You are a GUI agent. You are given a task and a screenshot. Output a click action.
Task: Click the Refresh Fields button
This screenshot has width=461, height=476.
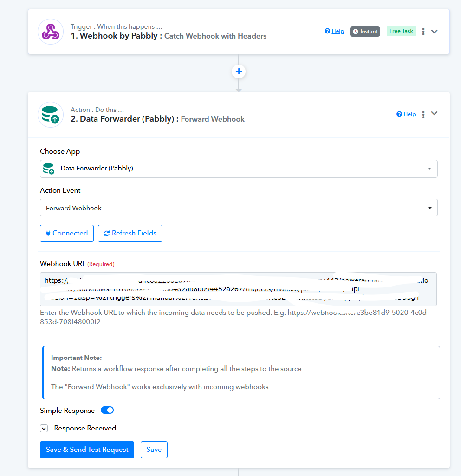(130, 233)
